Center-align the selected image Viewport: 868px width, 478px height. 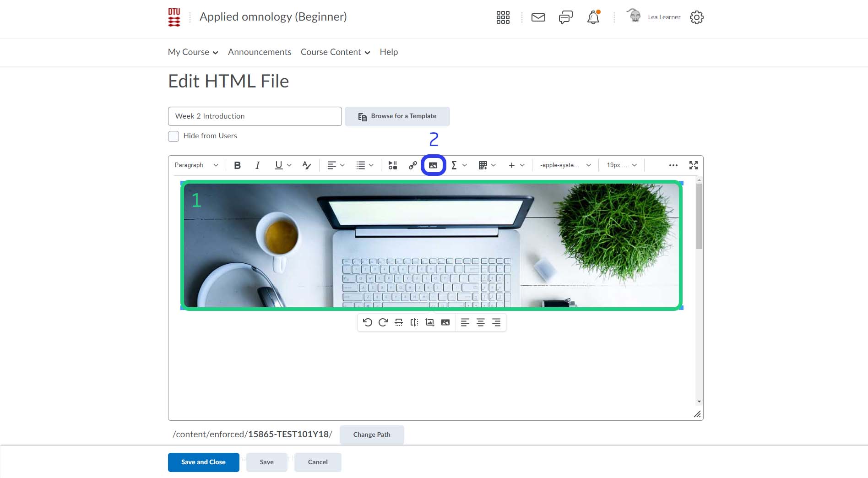click(480, 322)
